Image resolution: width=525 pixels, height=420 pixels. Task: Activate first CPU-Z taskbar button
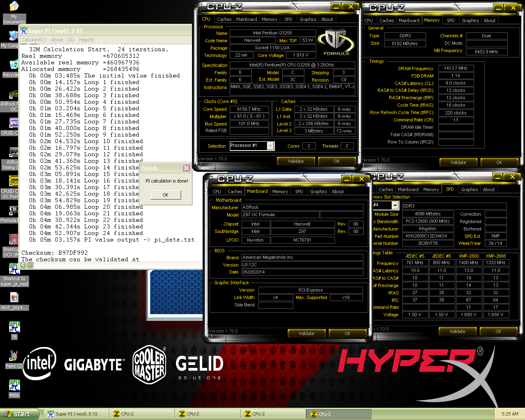(142, 414)
